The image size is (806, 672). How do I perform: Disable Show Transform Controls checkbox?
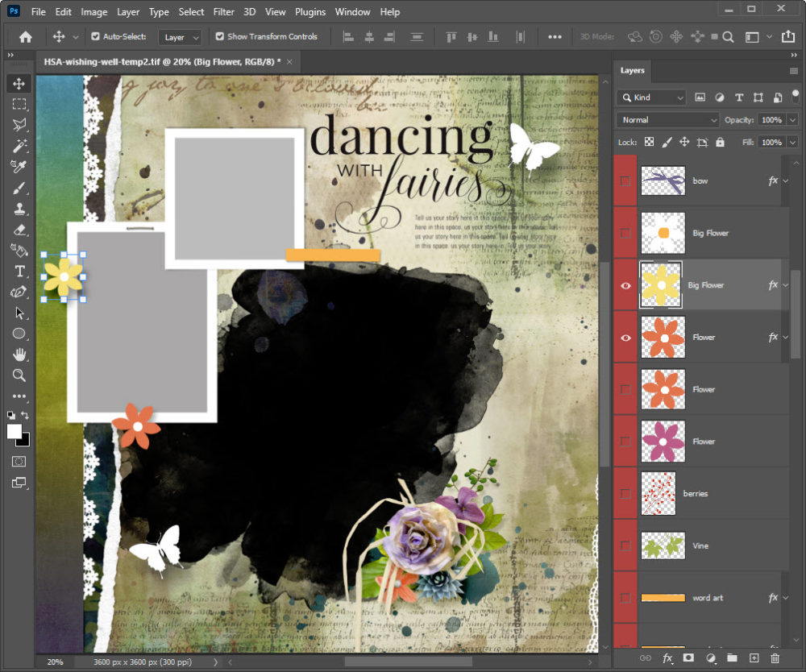[x=219, y=36]
